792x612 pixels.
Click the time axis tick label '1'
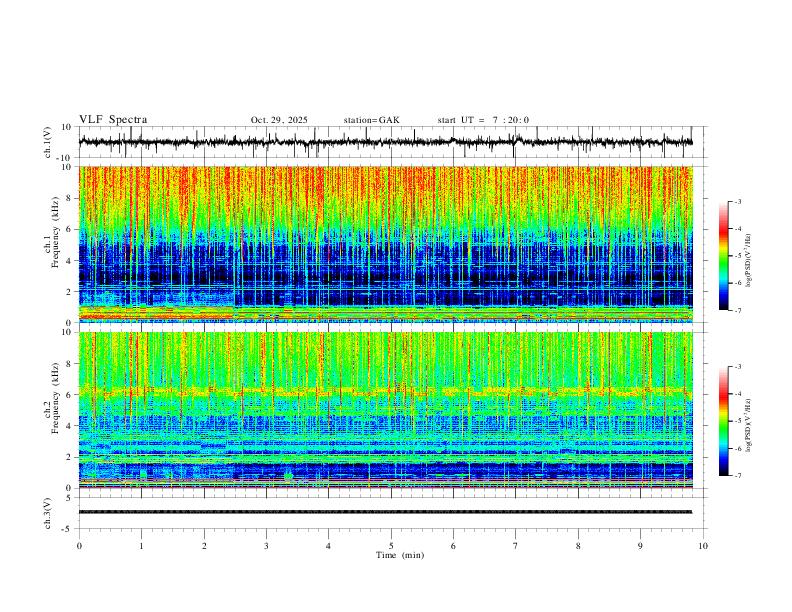(x=141, y=546)
